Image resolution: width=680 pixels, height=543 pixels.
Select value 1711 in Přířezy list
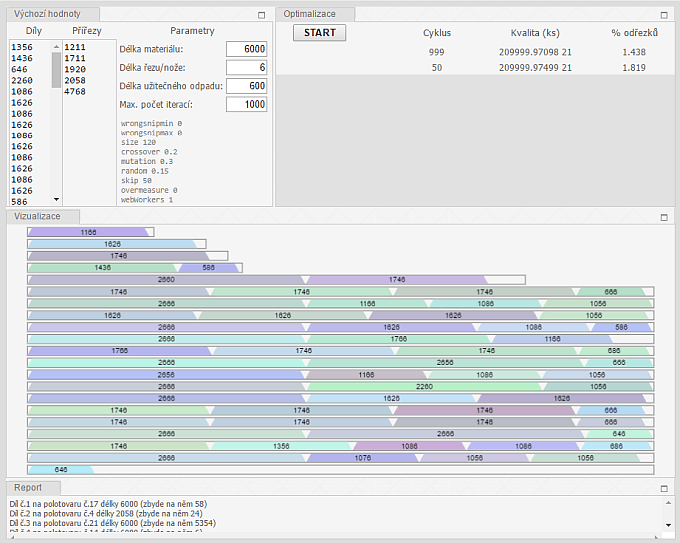[75, 58]
